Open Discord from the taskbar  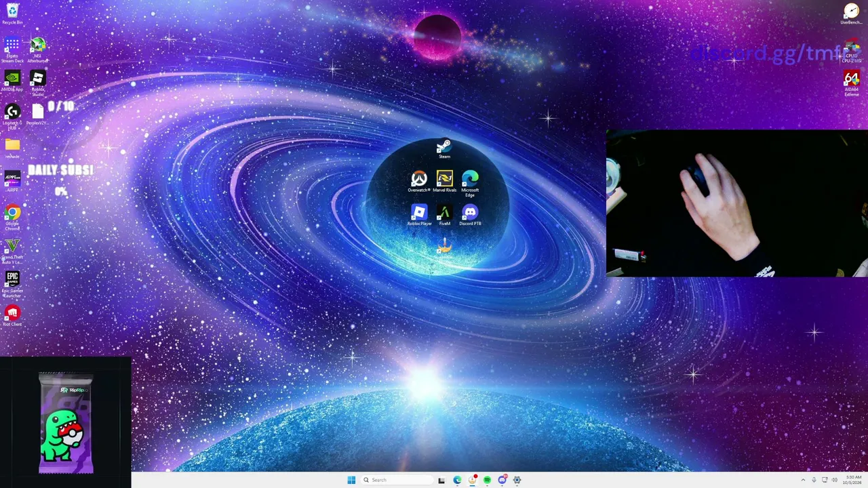502,480
